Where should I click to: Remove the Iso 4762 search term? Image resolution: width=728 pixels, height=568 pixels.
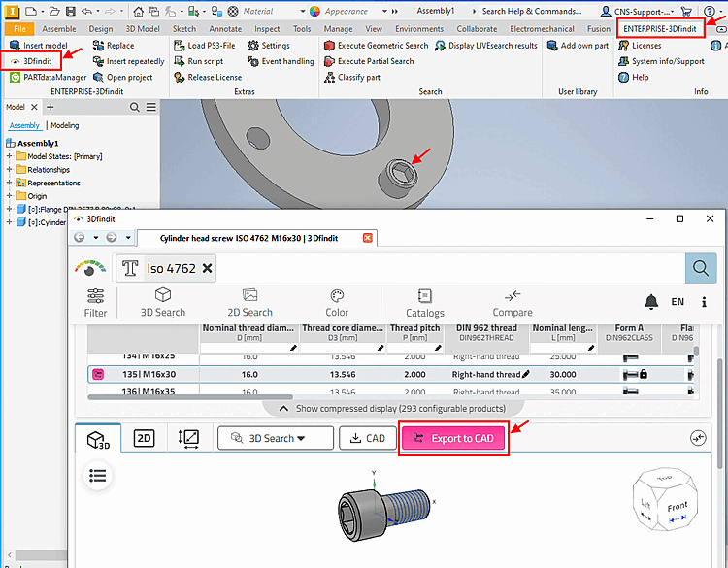click(x=207, y=268)
